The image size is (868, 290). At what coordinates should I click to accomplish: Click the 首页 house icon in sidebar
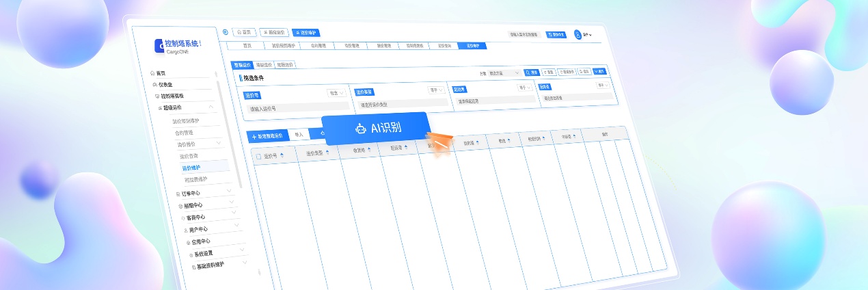(152, 72)
